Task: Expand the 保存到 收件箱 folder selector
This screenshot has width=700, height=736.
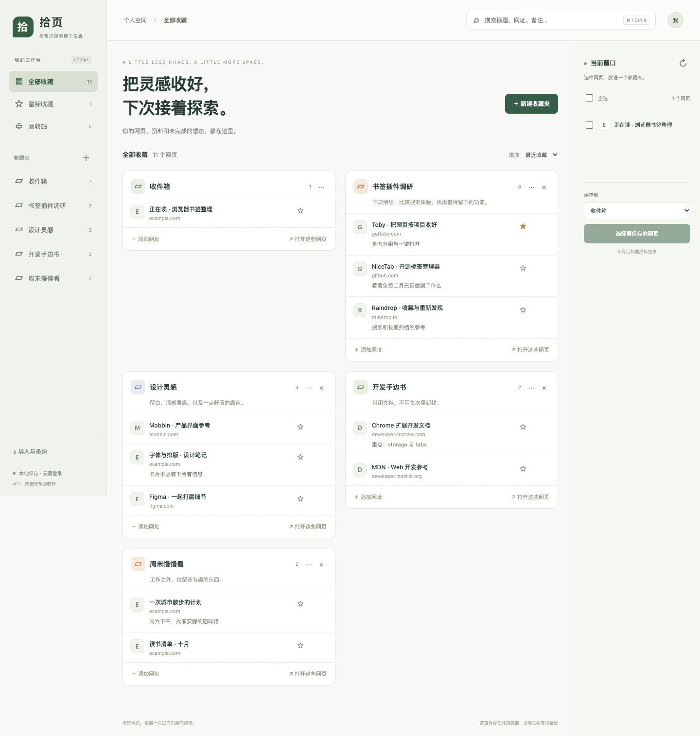Action: point(637,211)
